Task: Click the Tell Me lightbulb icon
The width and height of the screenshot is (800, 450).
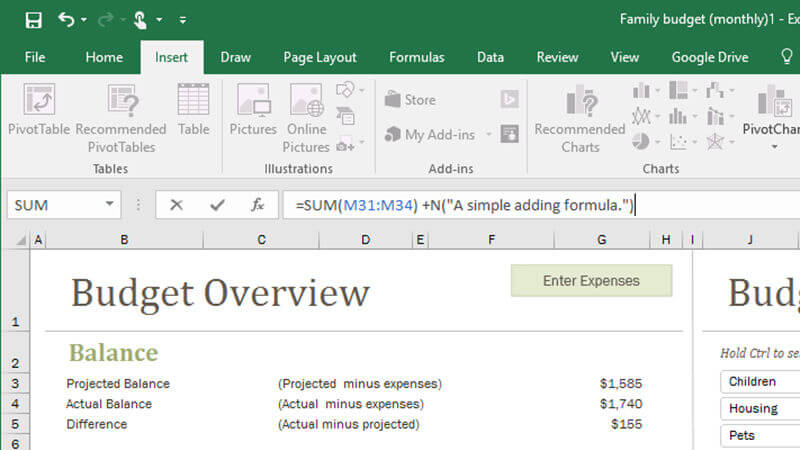Action: click(787, 57)
